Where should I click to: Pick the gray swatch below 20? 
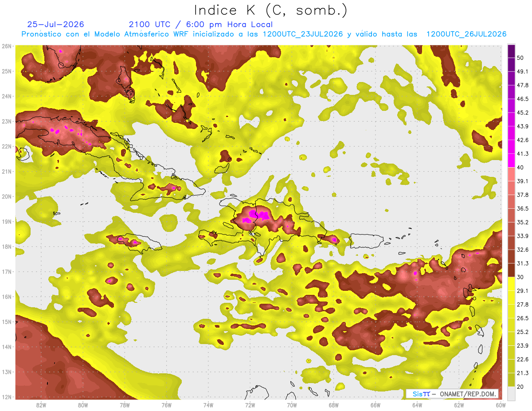(511, 393)
